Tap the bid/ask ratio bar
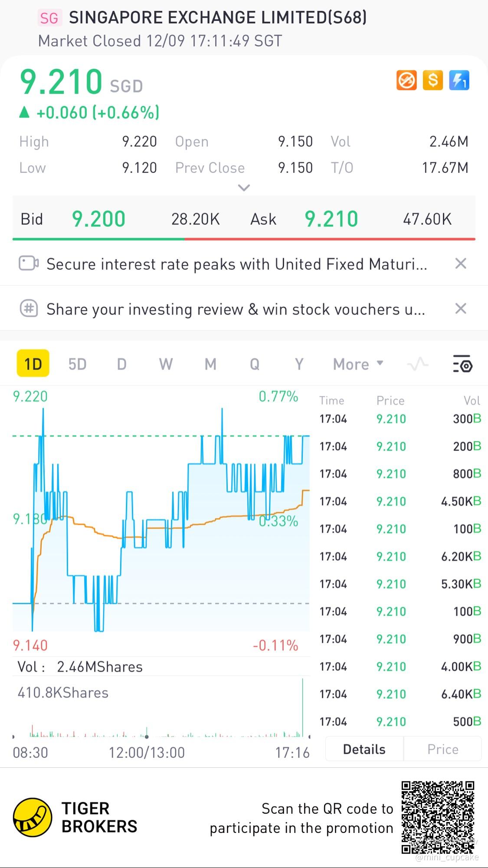 pyautogui.click(x=244, y=239)
